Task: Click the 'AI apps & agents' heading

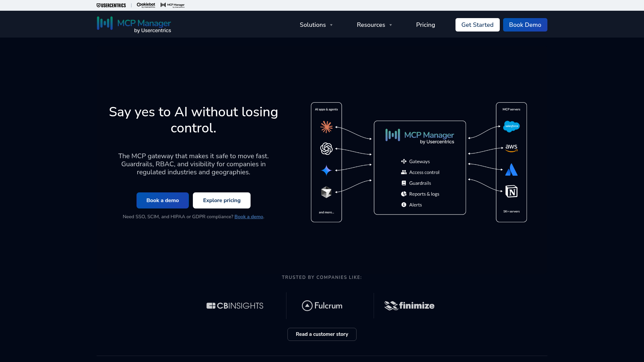Action: 326,109
